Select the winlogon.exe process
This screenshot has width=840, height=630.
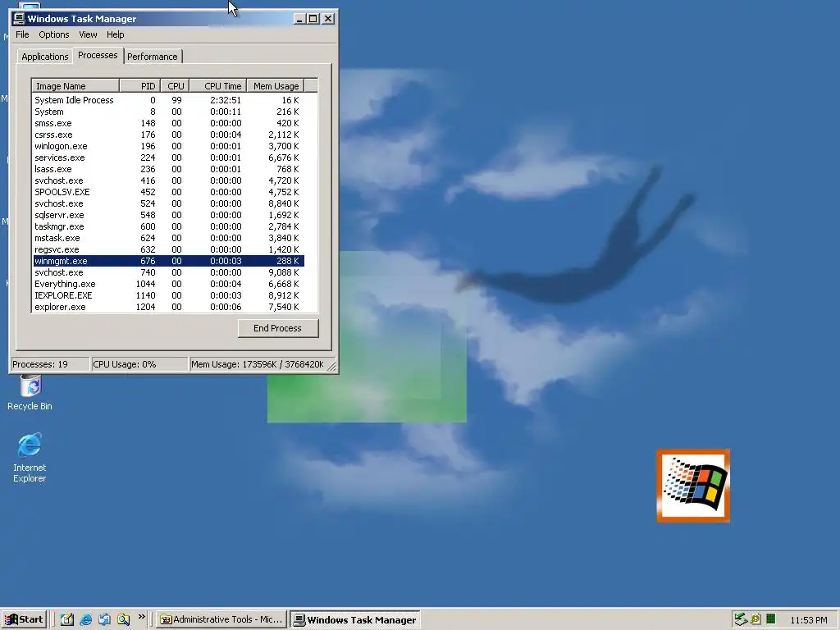[168, 146]
